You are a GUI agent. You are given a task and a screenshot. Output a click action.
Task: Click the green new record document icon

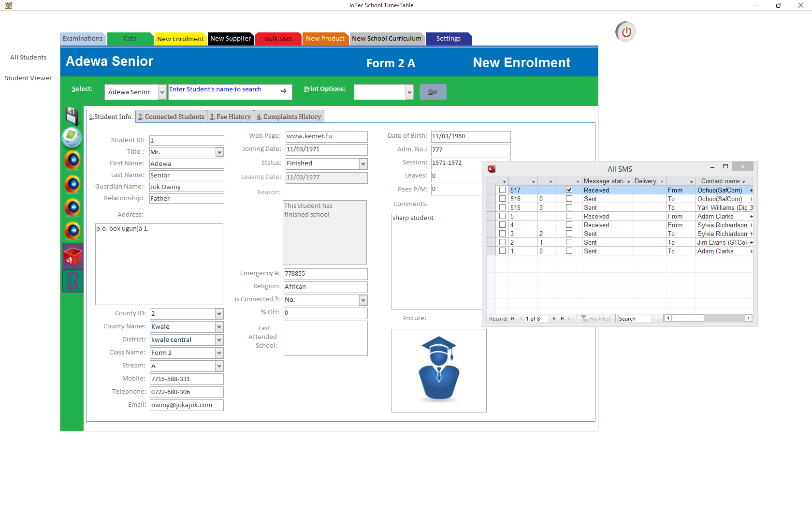[72, 137]
